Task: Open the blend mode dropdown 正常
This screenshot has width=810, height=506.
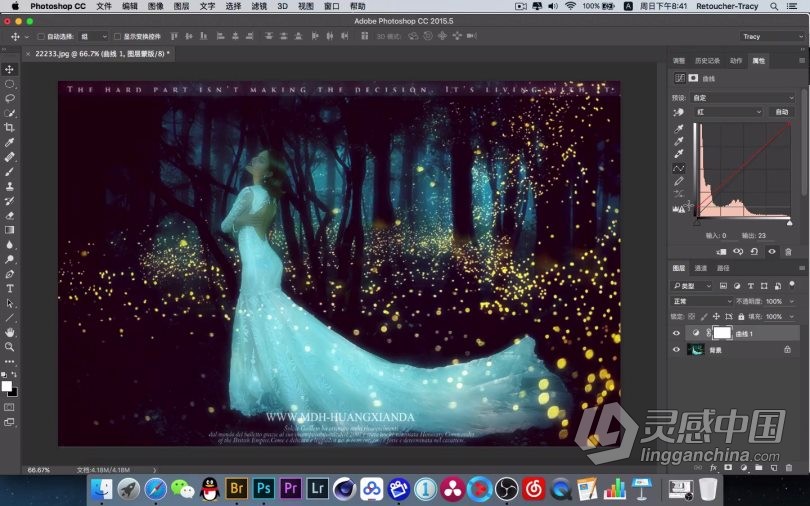Action: (702, 301)
